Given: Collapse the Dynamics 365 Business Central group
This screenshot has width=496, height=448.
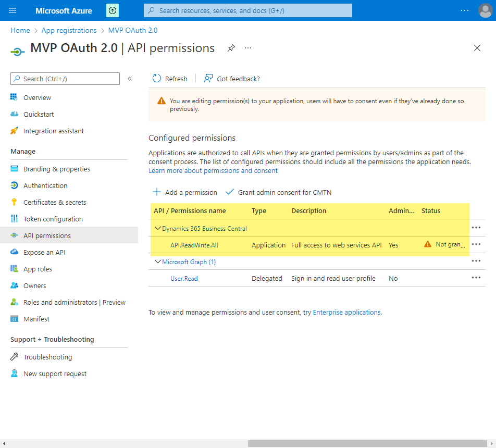Looking at the screenshot, I should (157, 228).
